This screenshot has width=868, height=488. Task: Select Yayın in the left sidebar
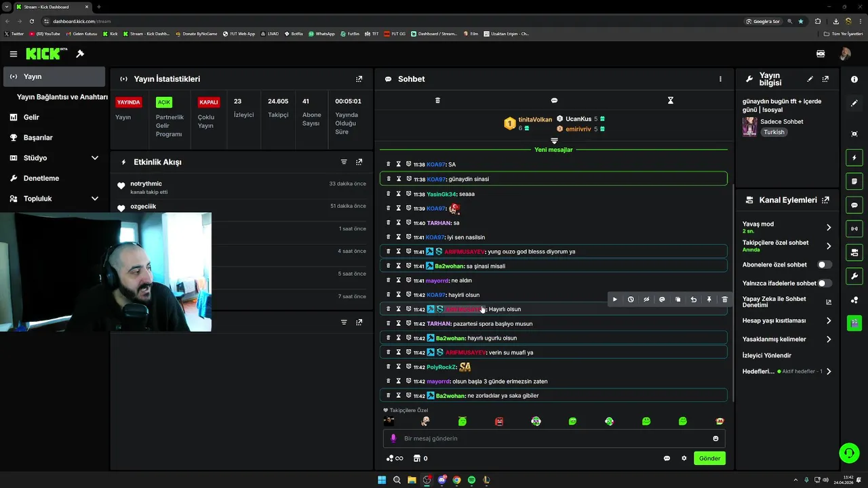[x=54, y=77]
